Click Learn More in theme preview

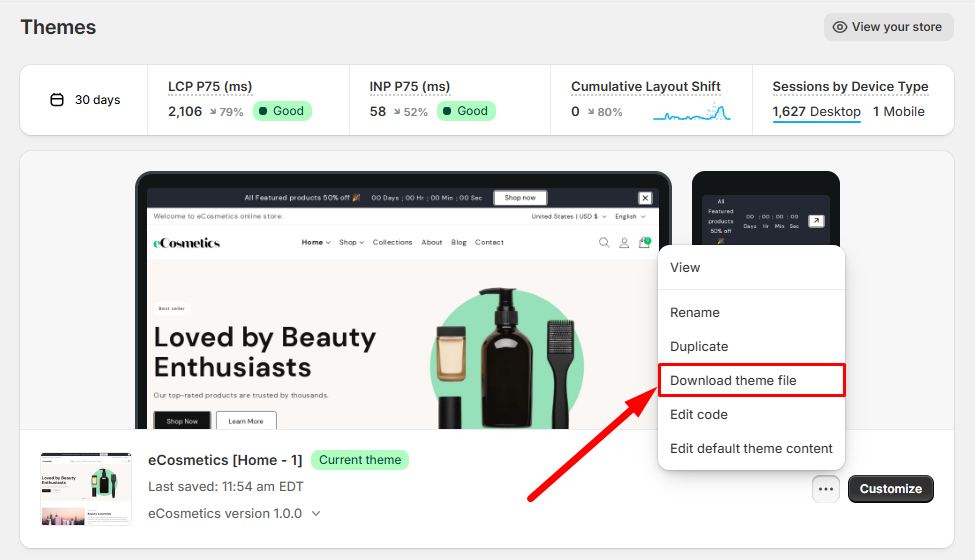point(246,421)
